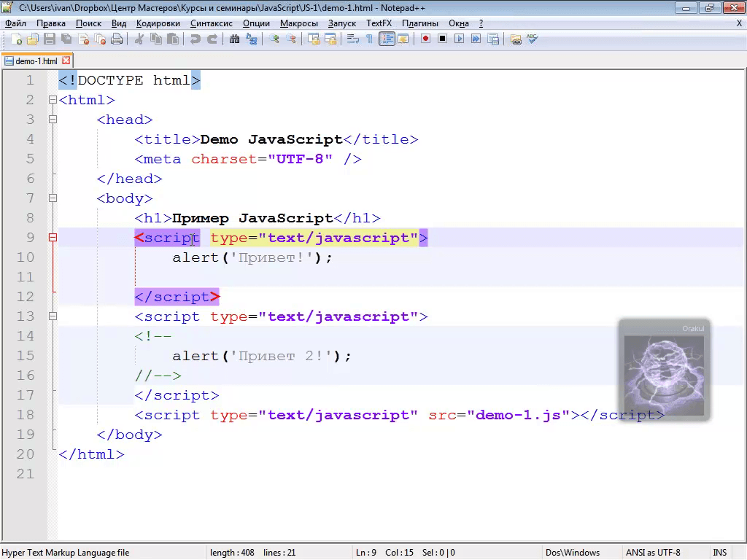Click Run macro multiple times icon
747x560 pixels.
(476, 39)
